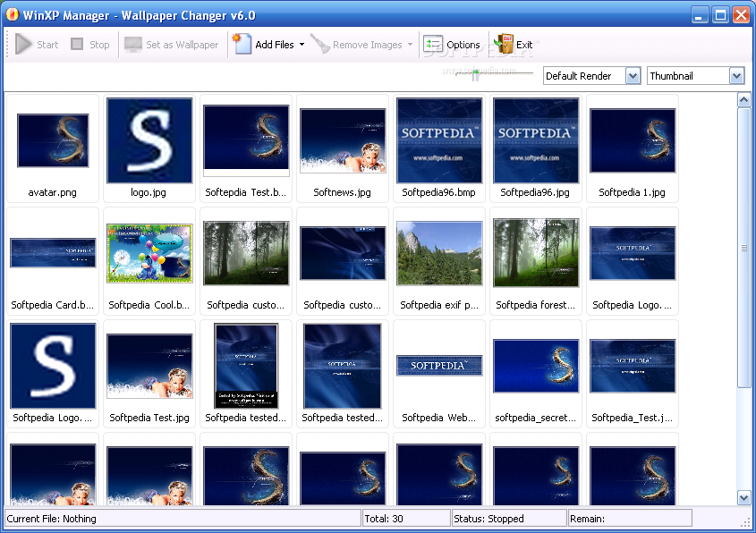Click the Add Files document icon
Screen dimensions: 756x533
click(x=242, y=44)
